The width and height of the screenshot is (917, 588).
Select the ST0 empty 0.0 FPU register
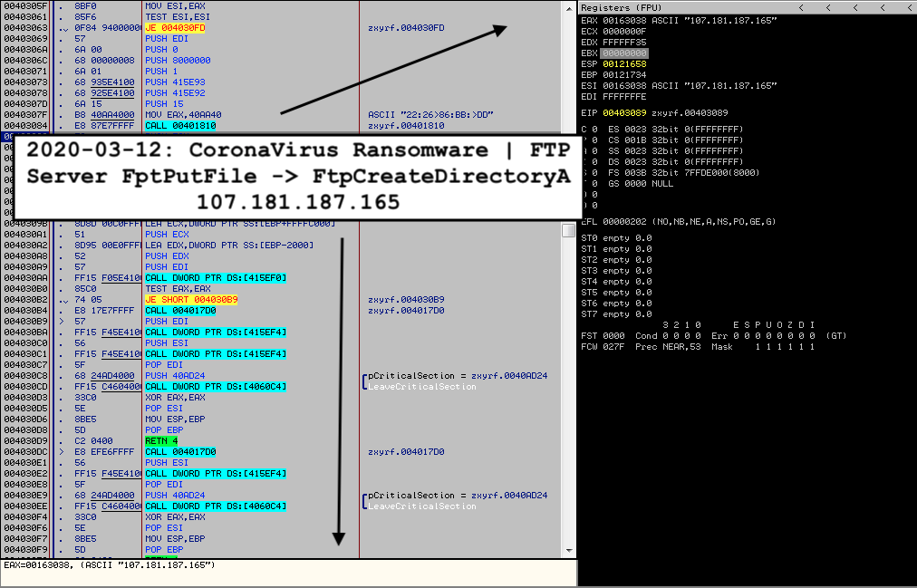[x=616, y=238]
